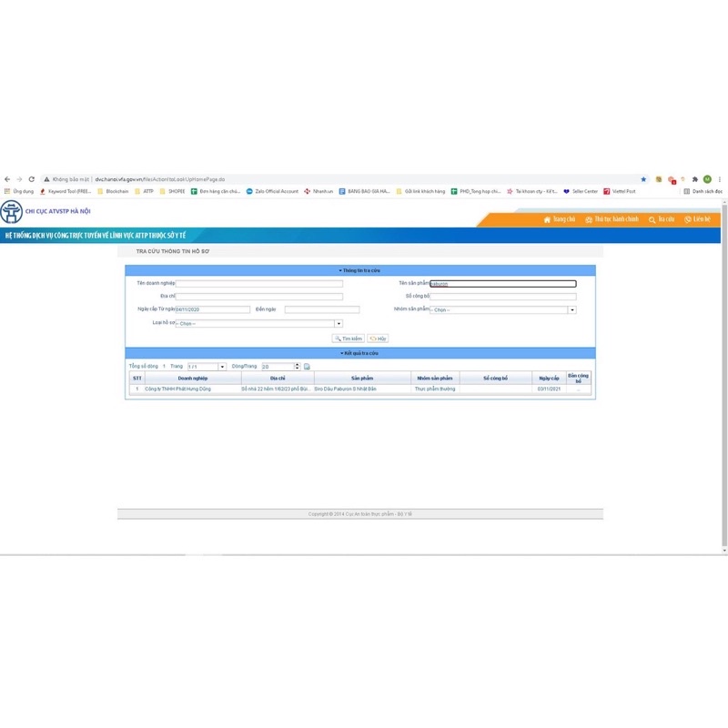Click the Tìm kiếm search button

click(348, 338)
